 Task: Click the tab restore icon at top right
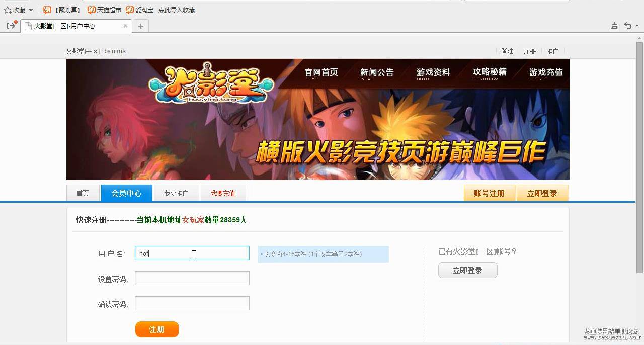[614, 26]
